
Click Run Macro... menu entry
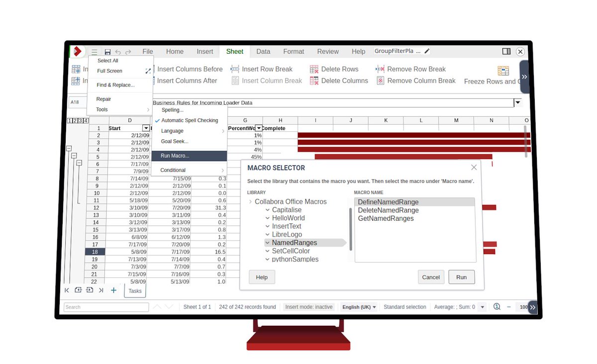tap(190, 156)
